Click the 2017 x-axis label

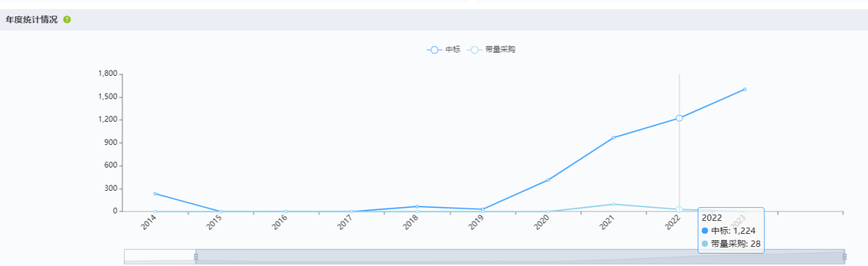point(345,222)
